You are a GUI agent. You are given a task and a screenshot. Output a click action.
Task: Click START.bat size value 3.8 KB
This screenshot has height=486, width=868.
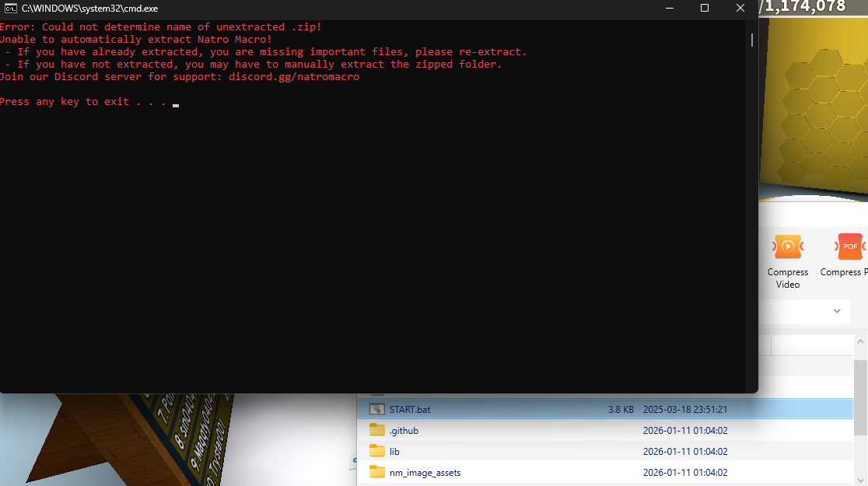pos(621,410)
